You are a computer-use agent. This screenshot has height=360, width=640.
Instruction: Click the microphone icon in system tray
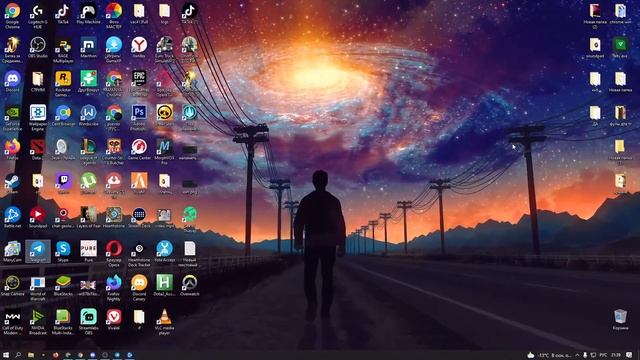(585, 355)
